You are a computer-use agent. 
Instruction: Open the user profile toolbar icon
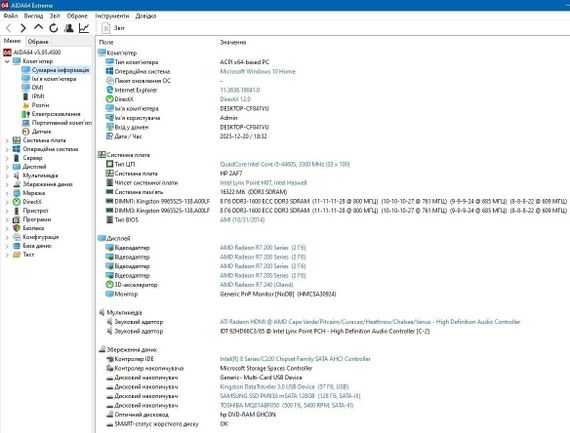coord(69,28)
